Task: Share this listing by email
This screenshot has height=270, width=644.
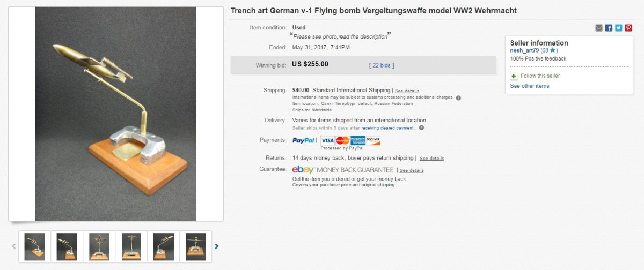Action: [x=599, y=28]
